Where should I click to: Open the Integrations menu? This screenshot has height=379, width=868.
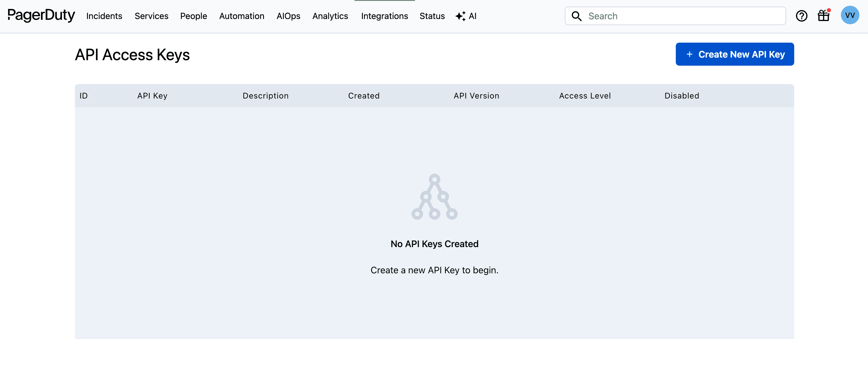pos(384,16)
